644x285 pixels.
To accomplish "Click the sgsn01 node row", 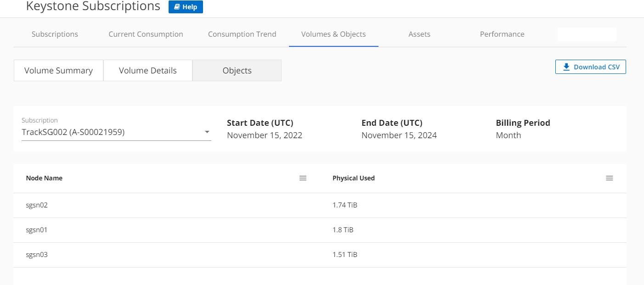I will point(37,230).
